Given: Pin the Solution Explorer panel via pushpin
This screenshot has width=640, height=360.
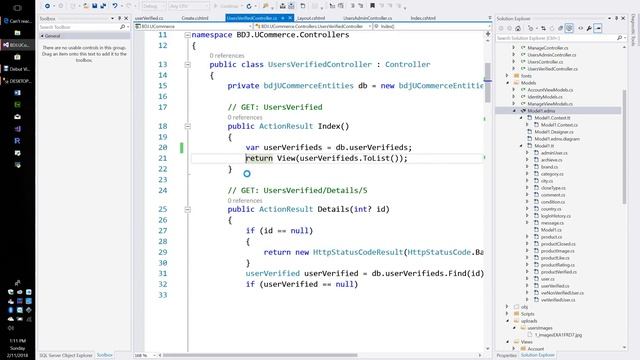Looking at the screenshot, I should [616, 18].
